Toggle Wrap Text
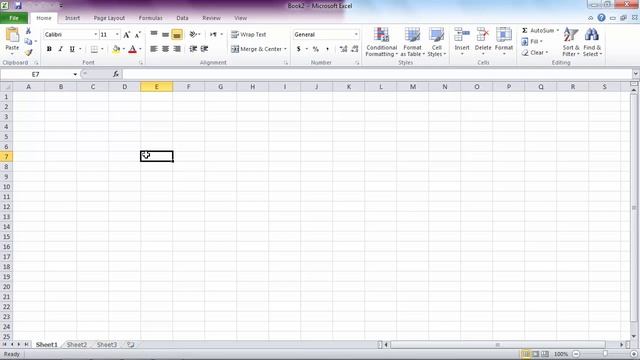Viewport: 640px width, 360px height. point(249,35)
